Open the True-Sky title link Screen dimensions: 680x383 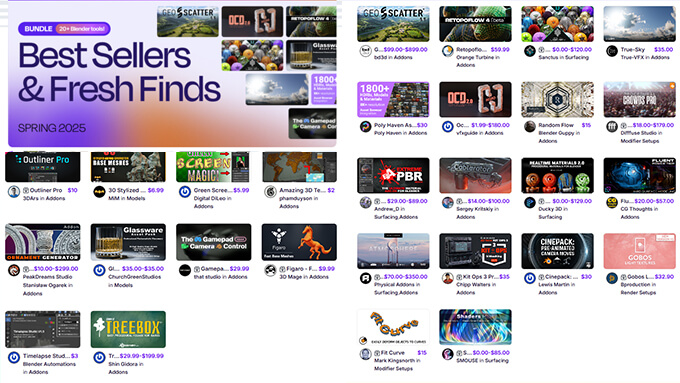(x=633, y=49)
